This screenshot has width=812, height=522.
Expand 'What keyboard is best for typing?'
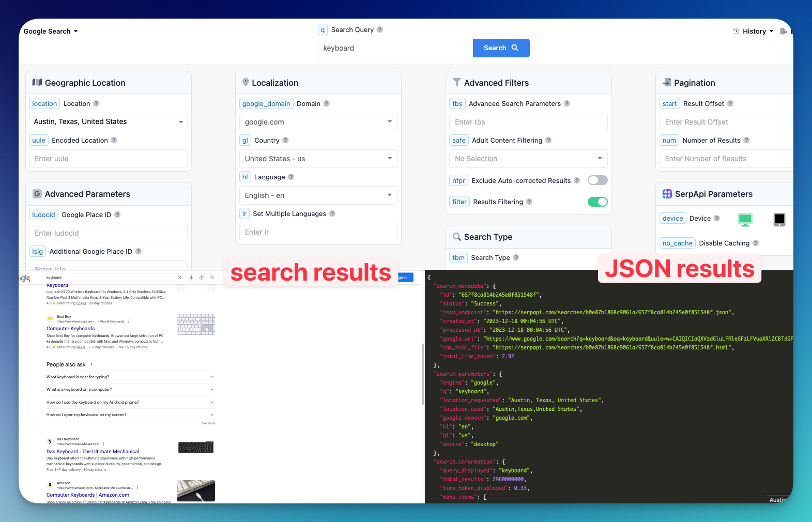pos(130,377)
